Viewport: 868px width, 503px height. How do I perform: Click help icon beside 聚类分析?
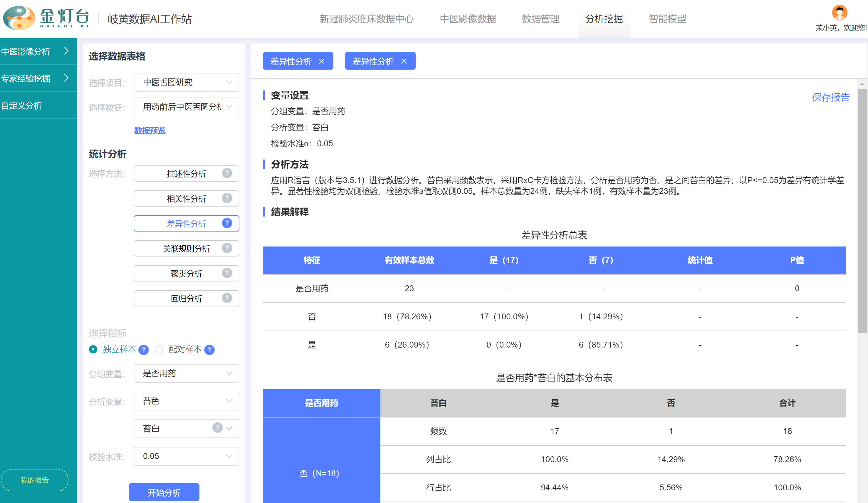click(x=227, y=273)
